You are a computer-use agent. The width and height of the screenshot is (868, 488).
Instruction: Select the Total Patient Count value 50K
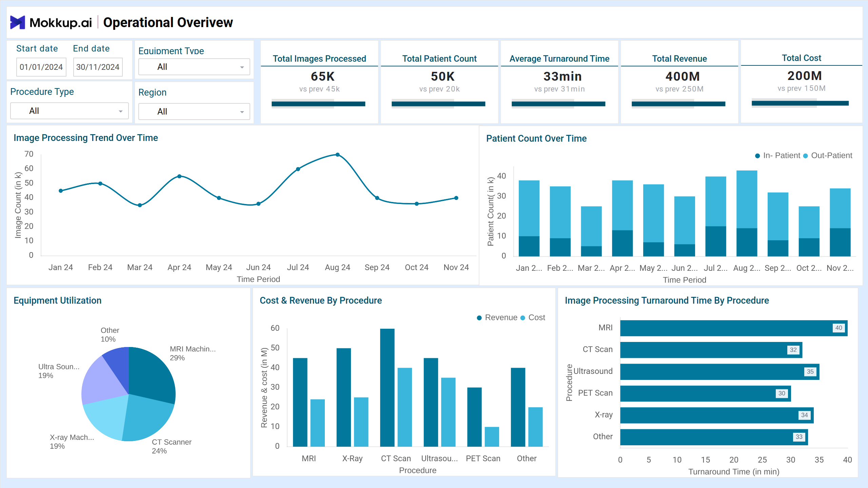click(442, 77)
